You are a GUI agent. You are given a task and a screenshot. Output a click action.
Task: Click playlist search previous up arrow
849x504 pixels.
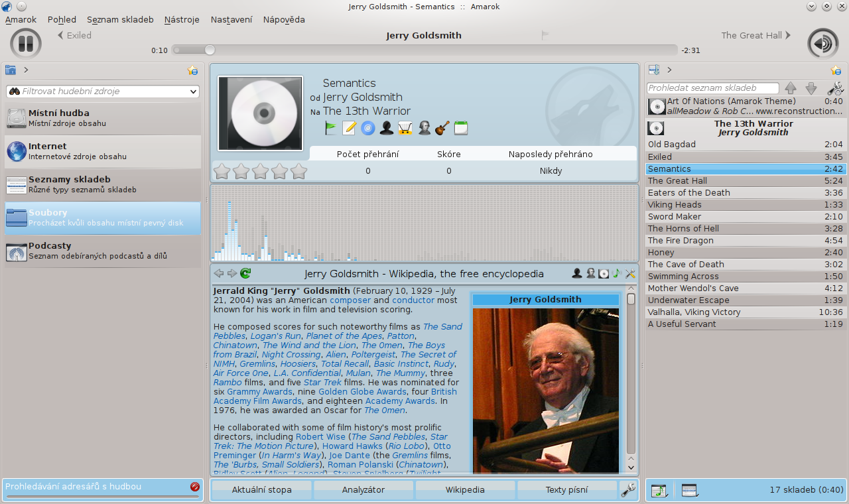[x=790, y=88]
